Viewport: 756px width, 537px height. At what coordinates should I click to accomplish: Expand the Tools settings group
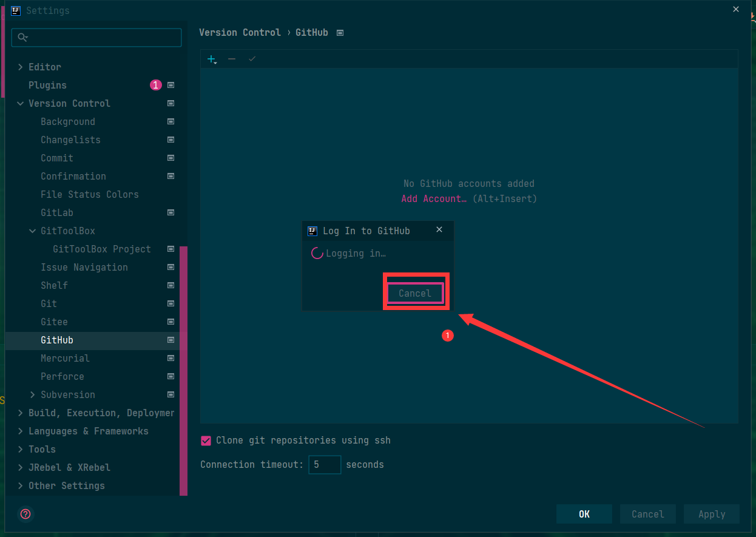pos(21,450)
